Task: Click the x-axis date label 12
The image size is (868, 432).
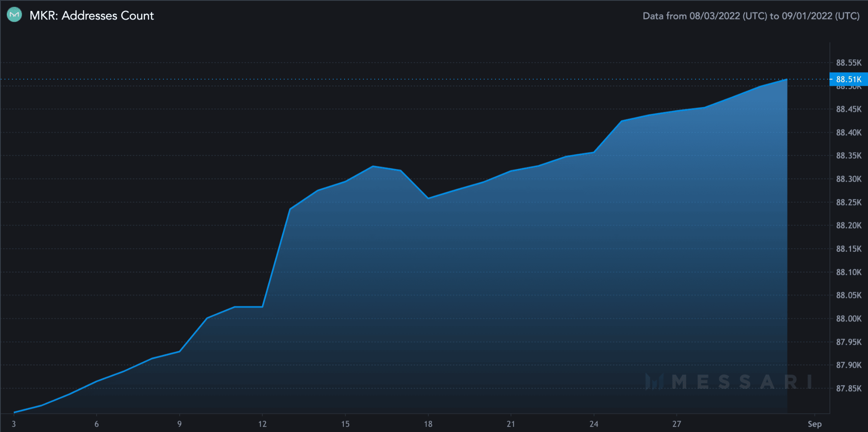Action: [262, 424]
